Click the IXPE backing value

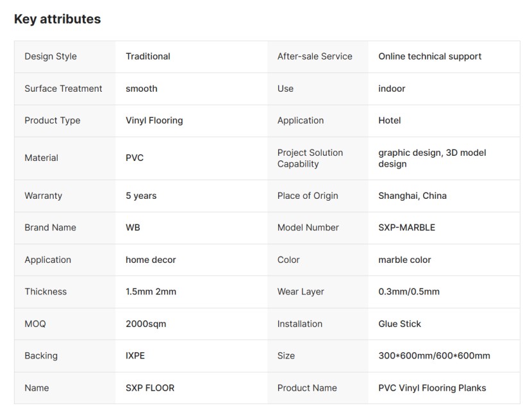135,356
